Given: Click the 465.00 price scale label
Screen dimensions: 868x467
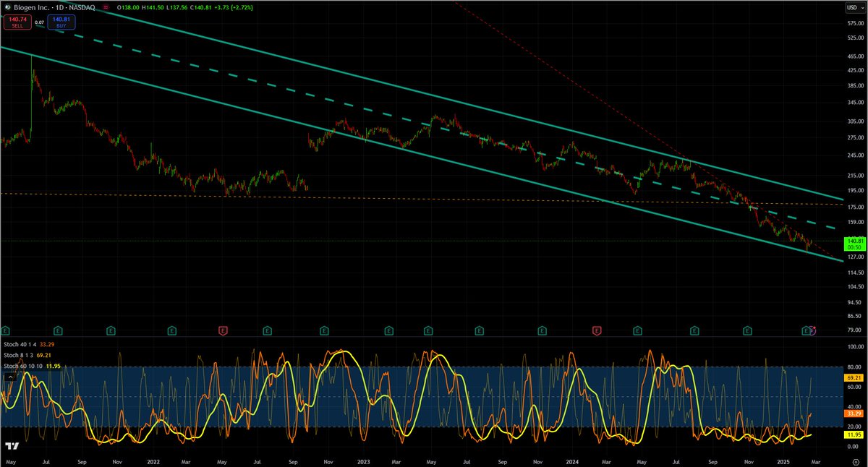Looking at the screenshot, I should point(854,55).
